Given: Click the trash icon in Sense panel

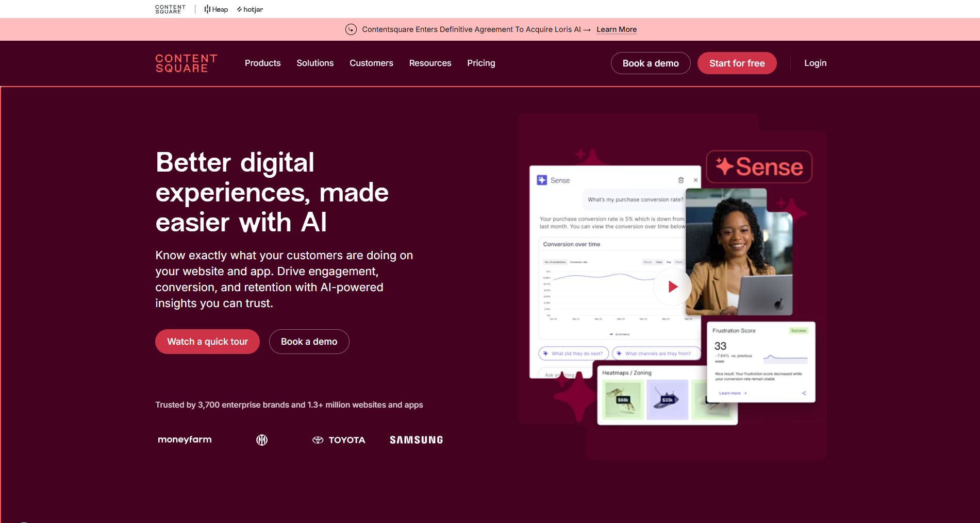Looking at the screenshot, I should pos(680,180).
